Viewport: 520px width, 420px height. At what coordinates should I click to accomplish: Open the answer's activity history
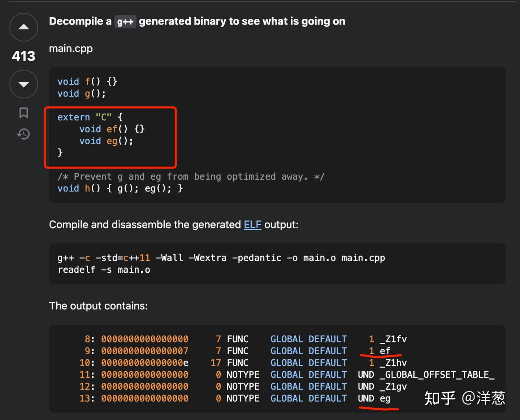coord(23,134)
